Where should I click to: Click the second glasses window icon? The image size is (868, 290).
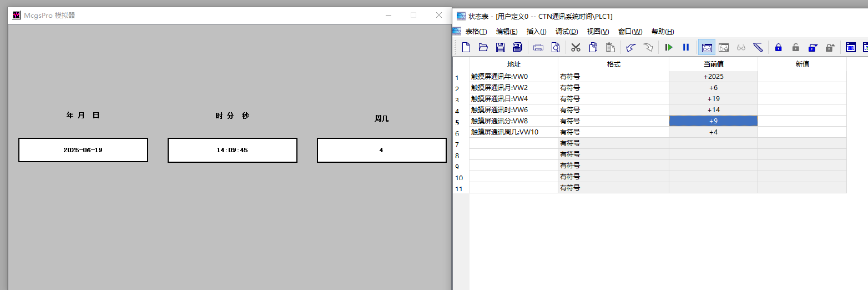pos(724,48)
